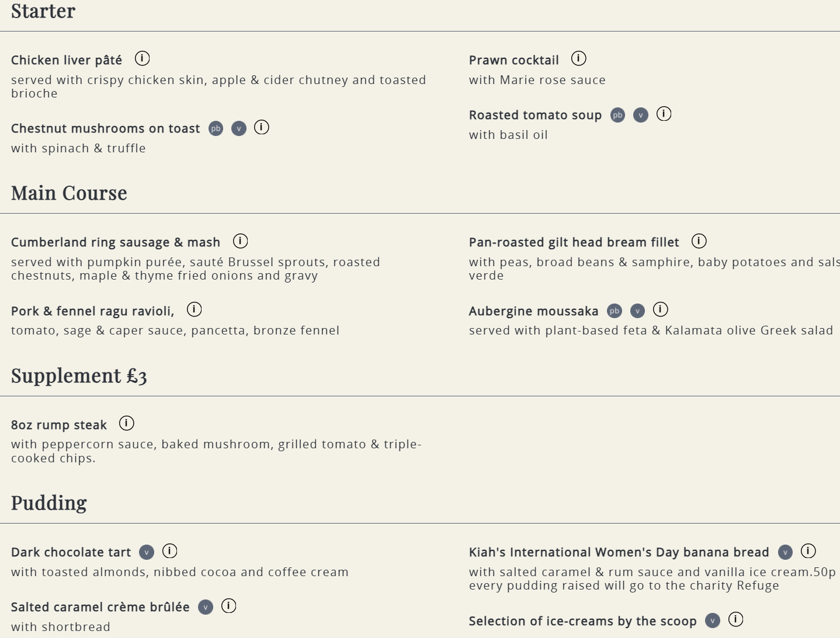Click info icon beside Prawn cocktail

578,58
